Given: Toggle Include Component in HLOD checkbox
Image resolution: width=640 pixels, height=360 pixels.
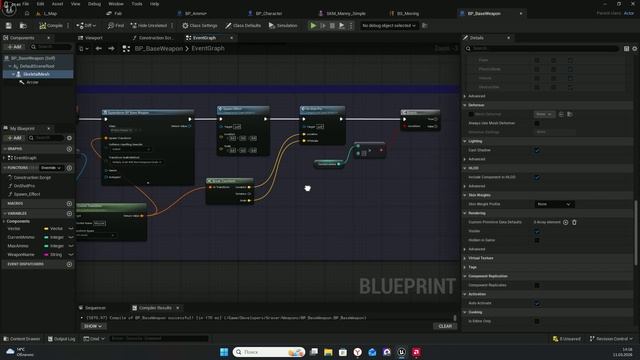Looking at the screenshot, I should click(537, 177).
